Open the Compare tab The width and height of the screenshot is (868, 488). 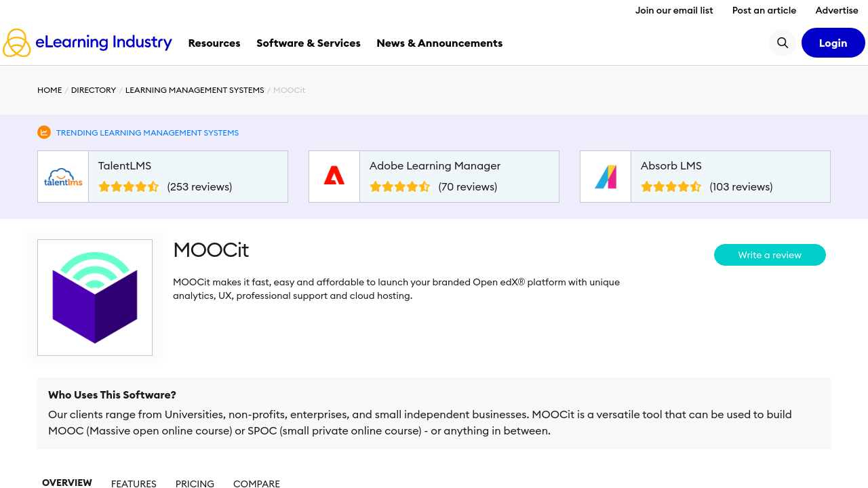point(256,483)
